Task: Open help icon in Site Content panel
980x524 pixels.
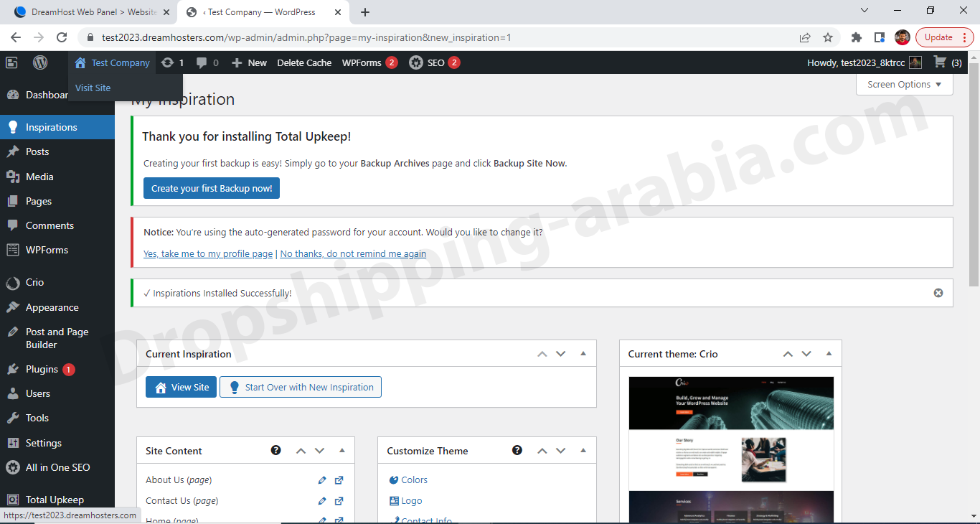Action: click(275, 450)
